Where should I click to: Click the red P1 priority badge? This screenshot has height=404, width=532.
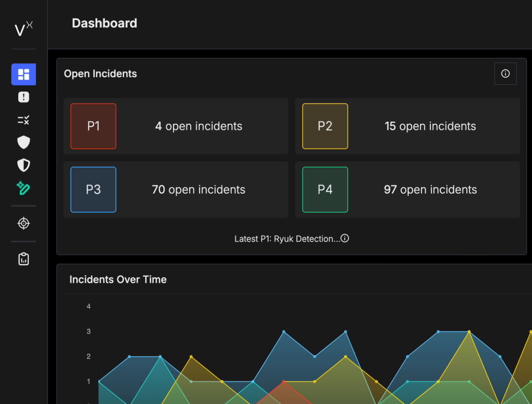93,126
